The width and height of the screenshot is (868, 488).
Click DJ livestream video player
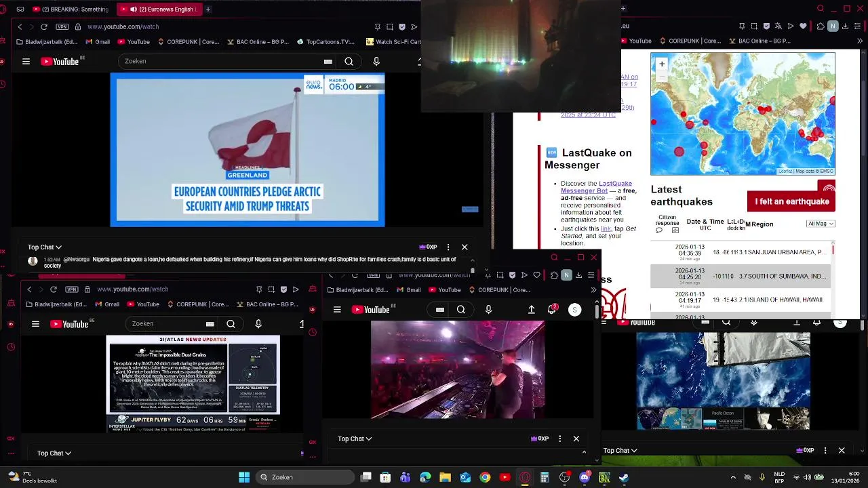click(458, 370)
